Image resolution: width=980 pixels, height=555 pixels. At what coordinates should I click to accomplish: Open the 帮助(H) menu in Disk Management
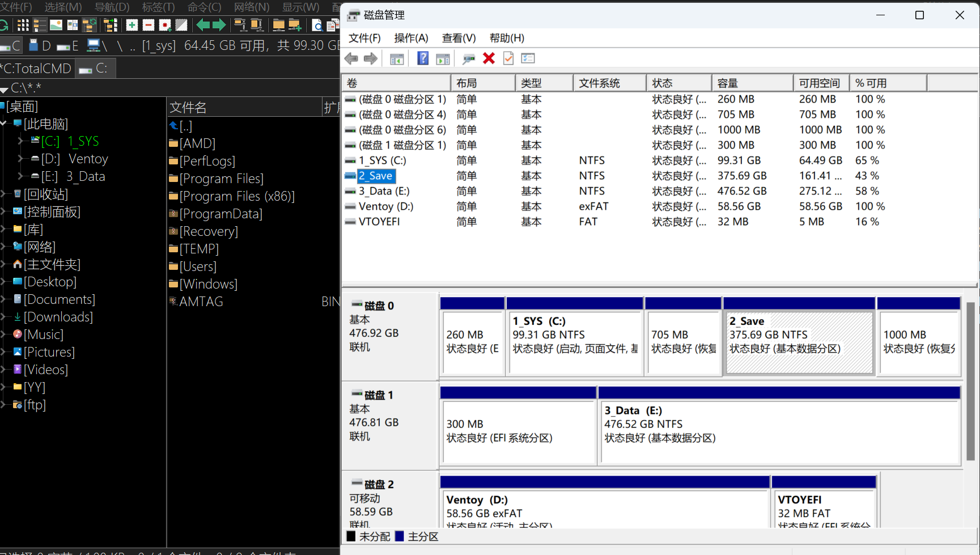click(x=507, y=38)
